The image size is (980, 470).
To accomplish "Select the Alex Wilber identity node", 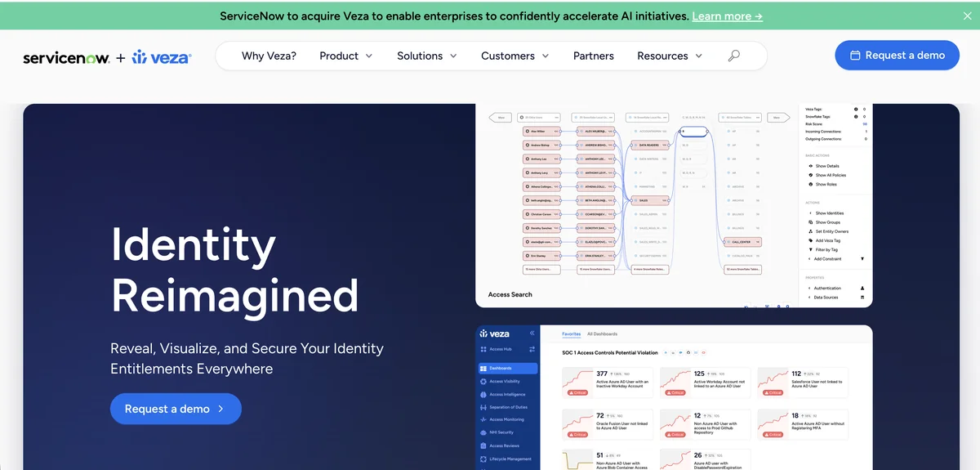I will [541, 131].
